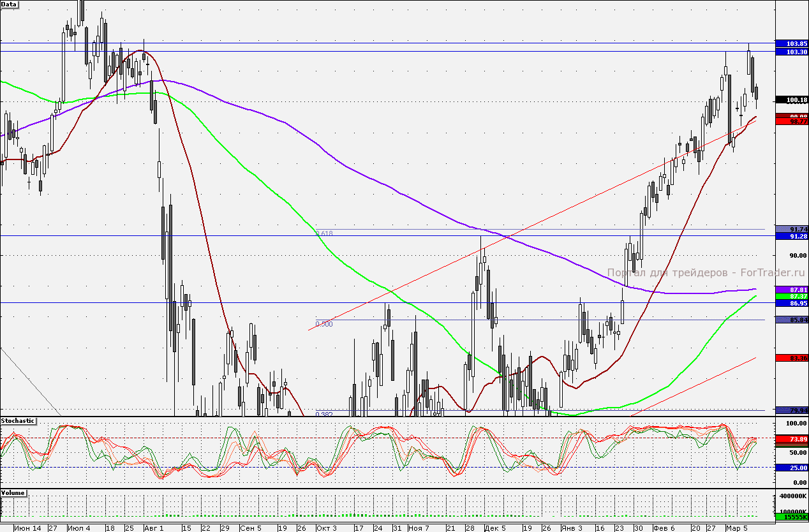
Task: Click the ForTrader.ru watermark text
Action: pyautogui.click(x=702, y=272)
